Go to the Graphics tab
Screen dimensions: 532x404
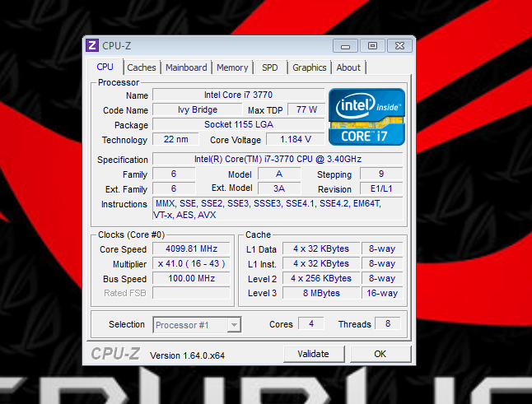click(x=310, y=67)
